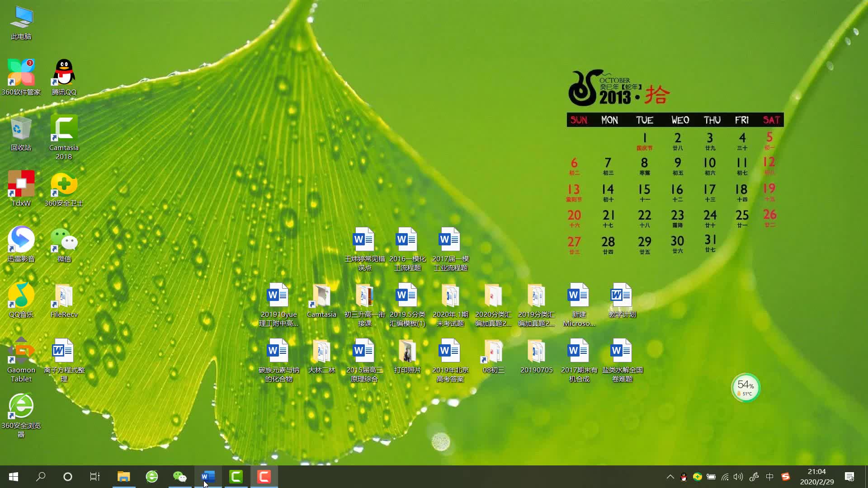The image size is (868, 488).
Task: Open network Wi-Fi tray icon
Action: click(725, 477)
